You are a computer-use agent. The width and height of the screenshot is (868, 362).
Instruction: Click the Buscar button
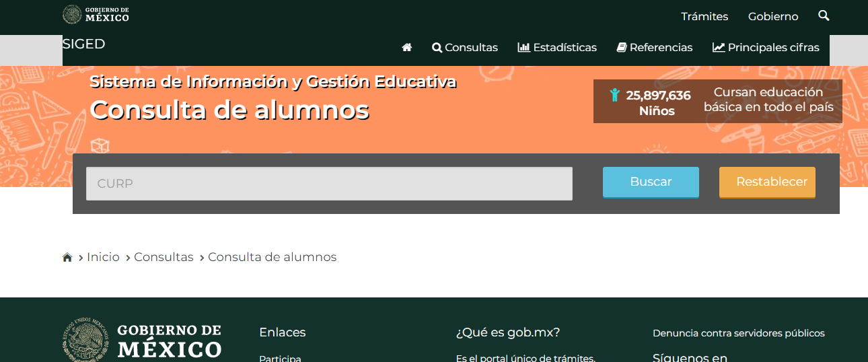[x=651, y=182]
